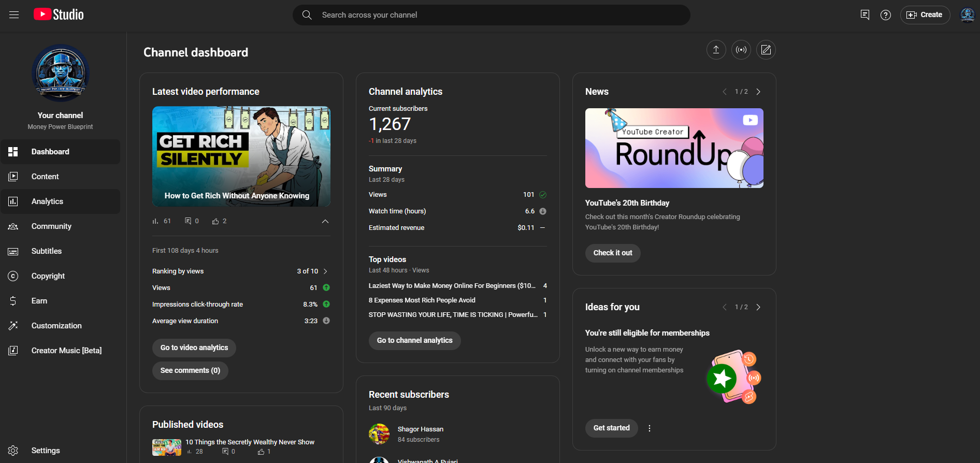Screen dimensions: 980x463
Task: Open the hamburger navigation menu
Action: (14, 15)
